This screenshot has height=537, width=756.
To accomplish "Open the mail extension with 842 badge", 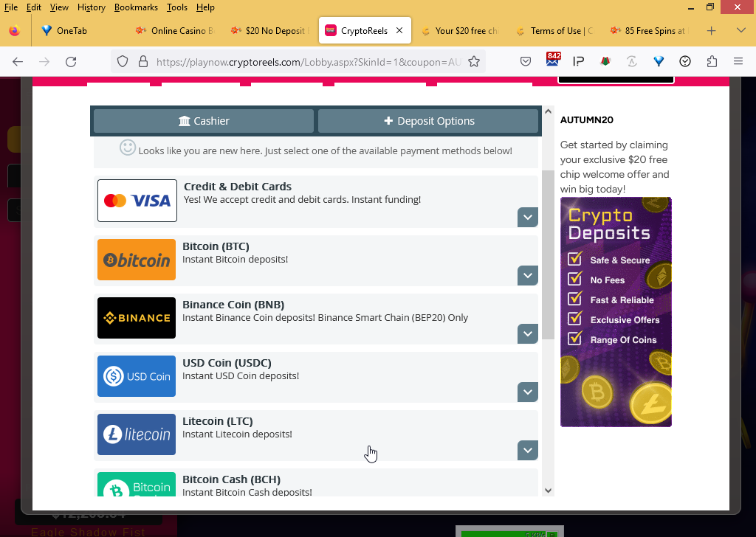I will click(552, 61).
